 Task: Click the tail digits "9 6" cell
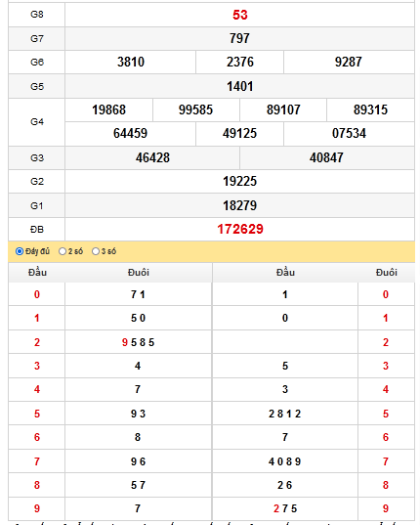[138, 461]
